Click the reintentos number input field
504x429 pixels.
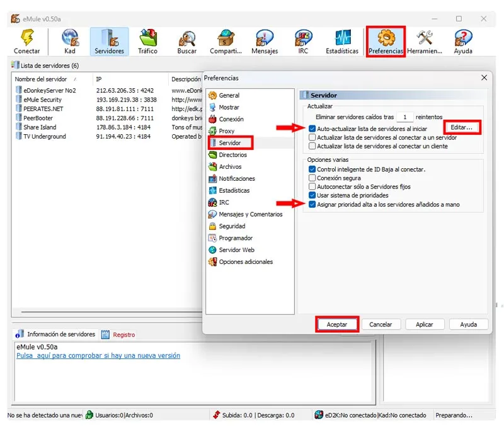coord(404,117)
